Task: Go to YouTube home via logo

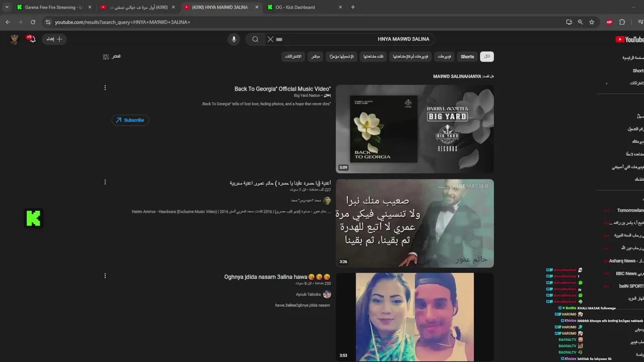Action: [x=629, y=39]
